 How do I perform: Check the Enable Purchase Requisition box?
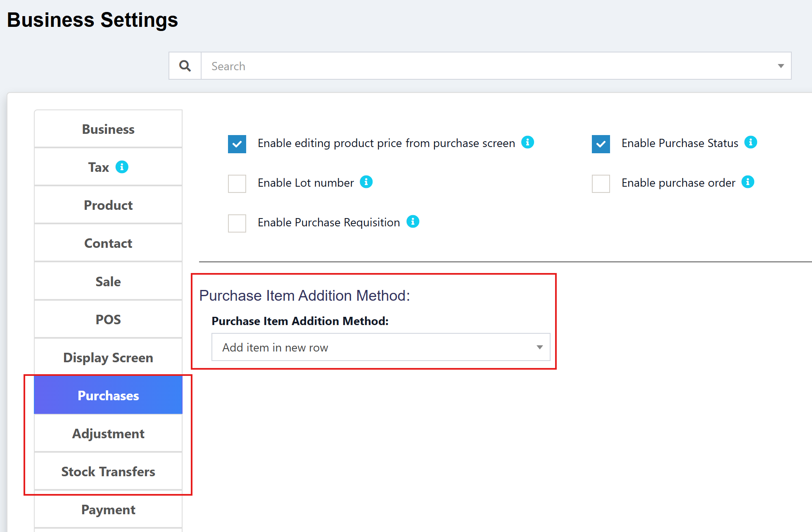pyautogui.click(x=237, y=223)
